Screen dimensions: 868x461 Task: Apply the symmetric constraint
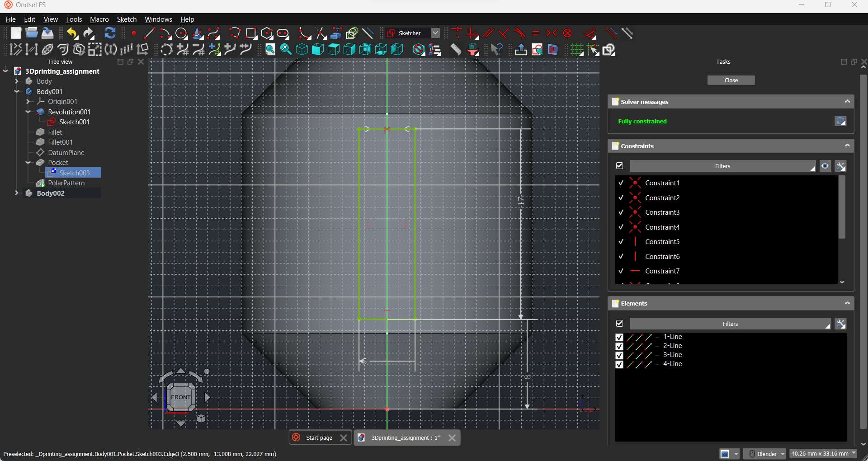[552, 33]
